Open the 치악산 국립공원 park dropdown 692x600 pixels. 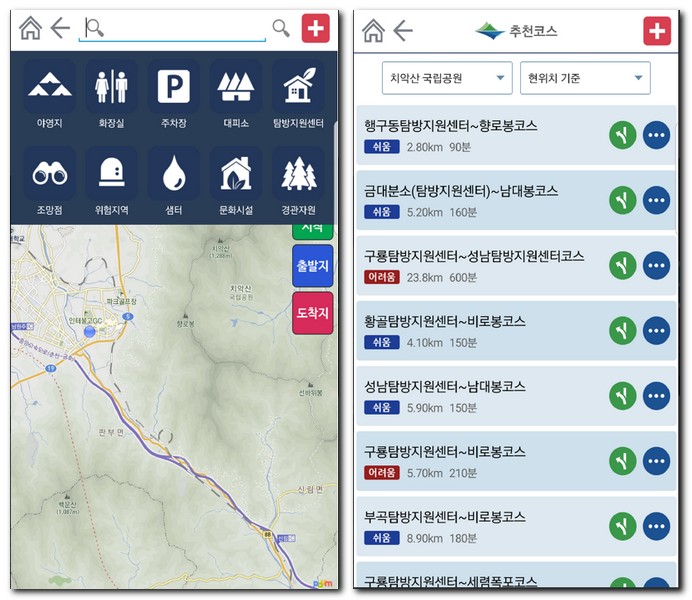tap(447, 78)
